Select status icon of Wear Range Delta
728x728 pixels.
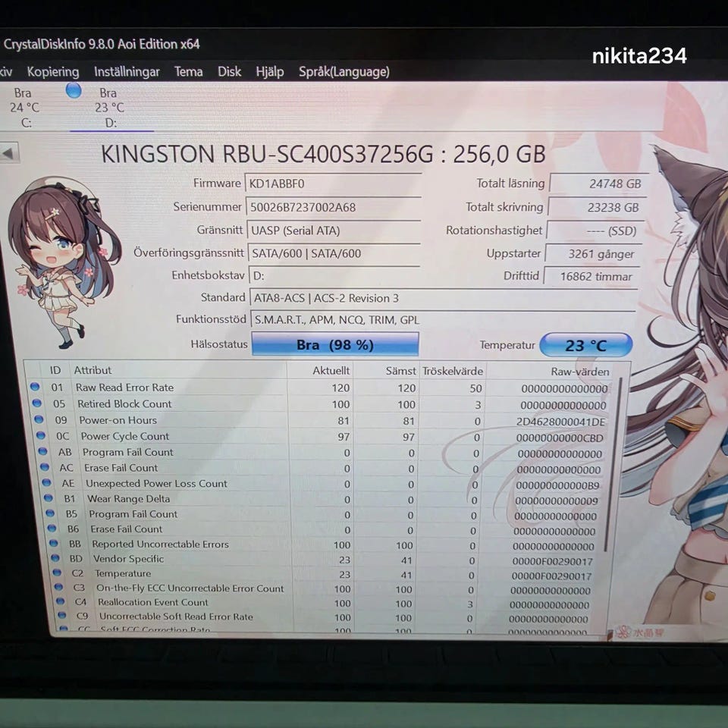coord(49,498)
